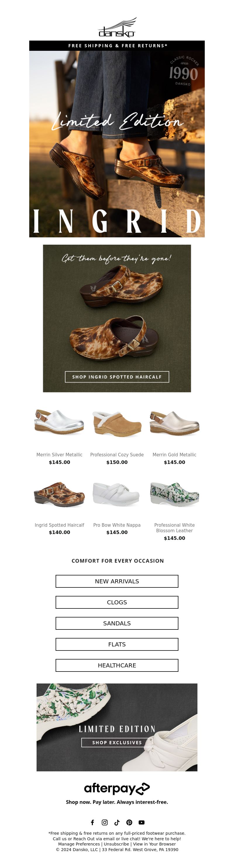The image size is (234, 868).
Task: Open the Clogs category
Action: (x=117, y=602)
